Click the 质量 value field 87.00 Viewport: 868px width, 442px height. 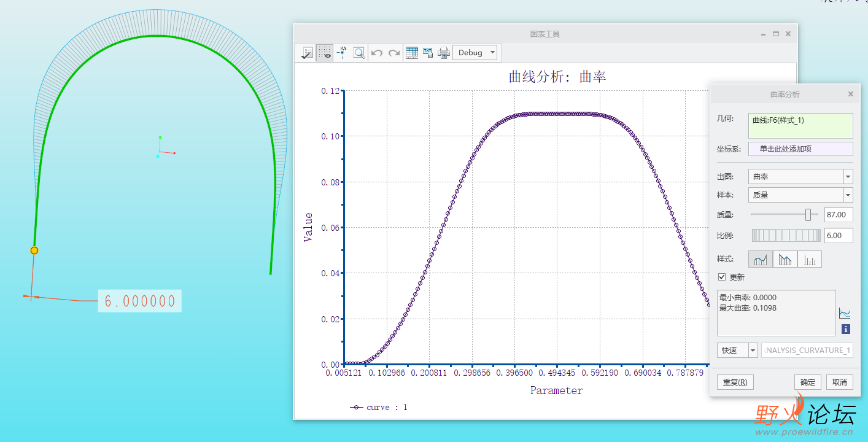pyautogui.click(x=839, y=215)
